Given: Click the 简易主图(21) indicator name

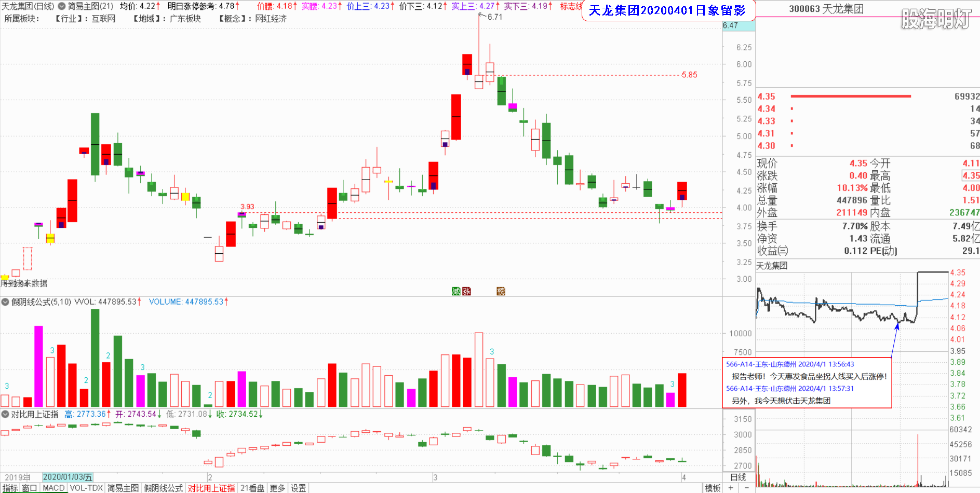Looking at the screenshot, I should (91, 6).
